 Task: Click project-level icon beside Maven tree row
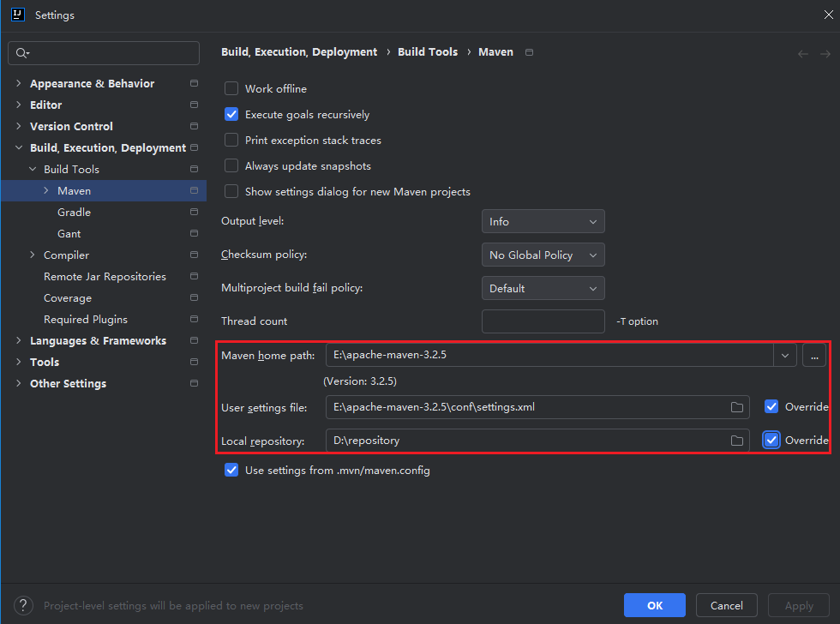[194, 190]
